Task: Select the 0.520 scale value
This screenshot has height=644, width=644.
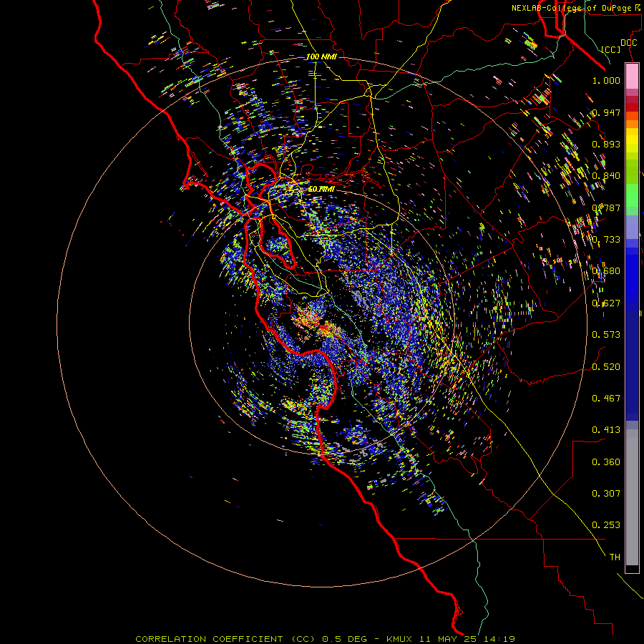Action: tap(606, 367)
